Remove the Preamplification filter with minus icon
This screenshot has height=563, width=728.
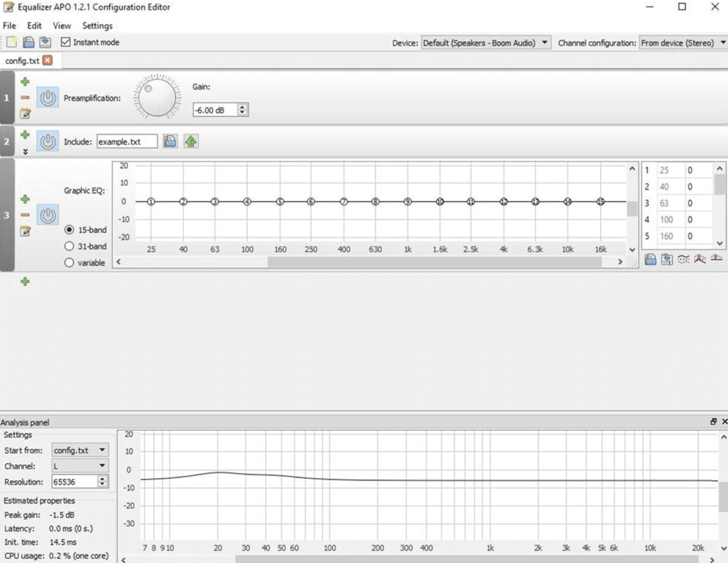[x=25, y=97]
